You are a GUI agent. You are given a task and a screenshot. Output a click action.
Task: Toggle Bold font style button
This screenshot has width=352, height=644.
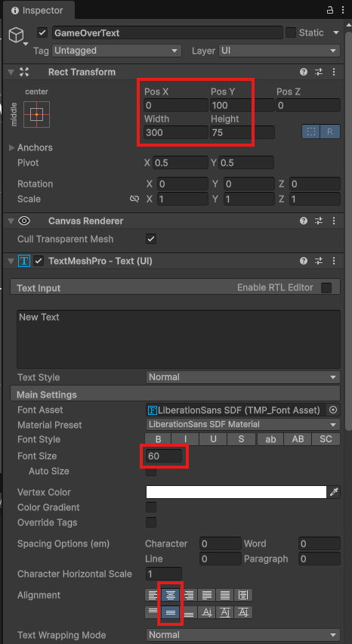click(x=159, y=439)
